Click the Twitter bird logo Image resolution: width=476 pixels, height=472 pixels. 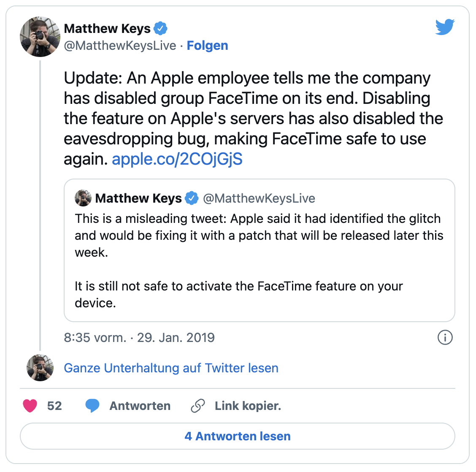click(x=445, y=27)
